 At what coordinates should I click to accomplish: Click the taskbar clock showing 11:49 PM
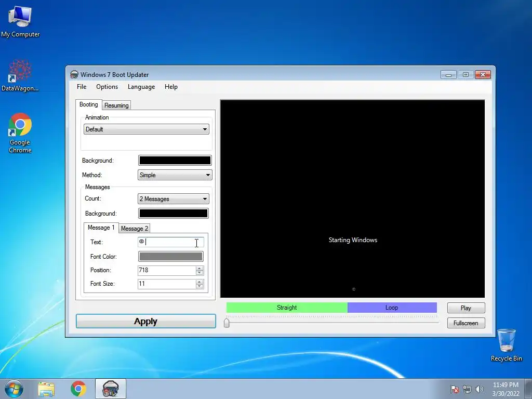point(506,389)
